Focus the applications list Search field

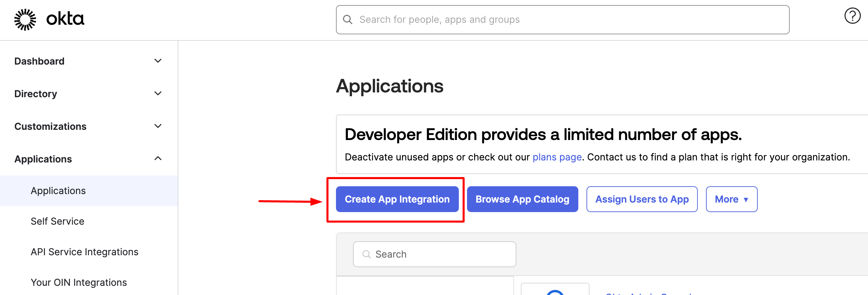(x=435, y=254)
